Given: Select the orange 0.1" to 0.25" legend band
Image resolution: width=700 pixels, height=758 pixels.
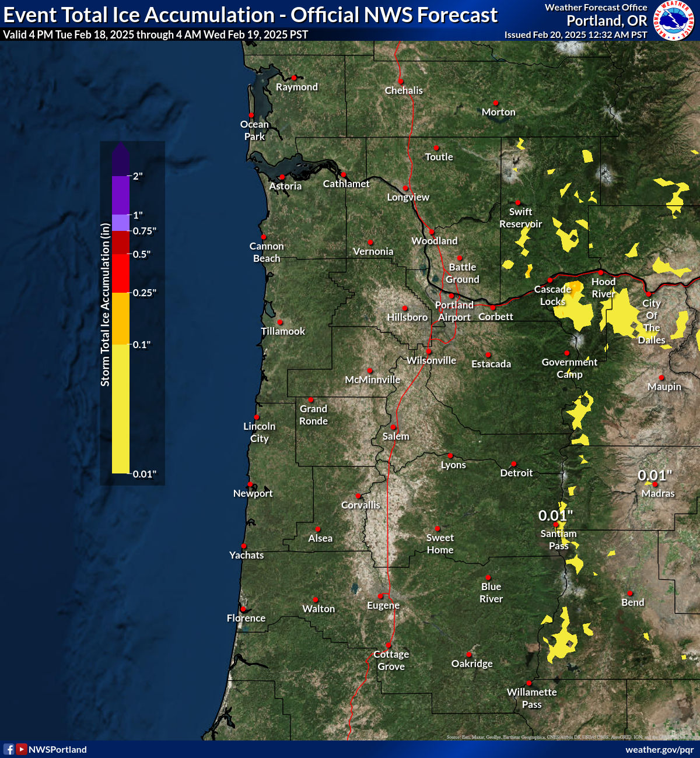Looking at the screenshot, I should click(x=121, y=318).
